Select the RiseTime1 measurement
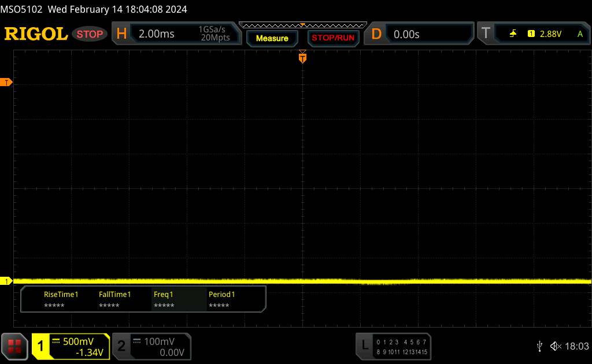The width and height of the screenshot is (592, 364). (61, 299)
